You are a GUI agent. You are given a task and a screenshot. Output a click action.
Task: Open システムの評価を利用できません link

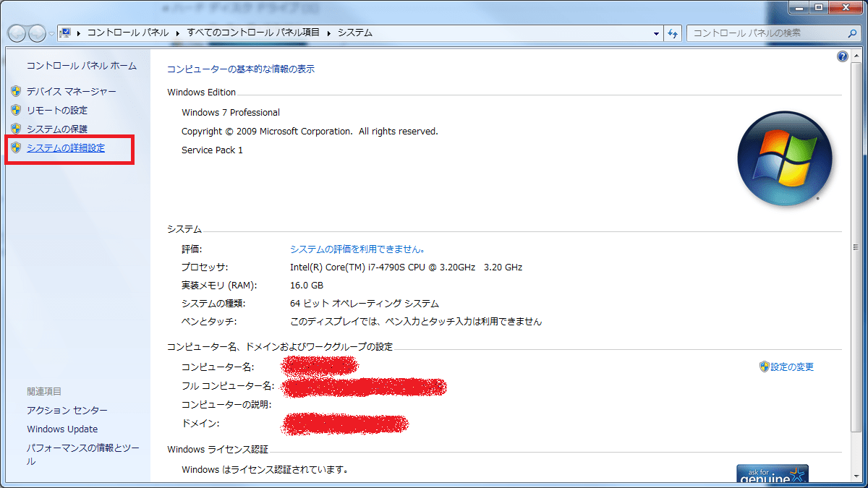(x=357, y=249)
